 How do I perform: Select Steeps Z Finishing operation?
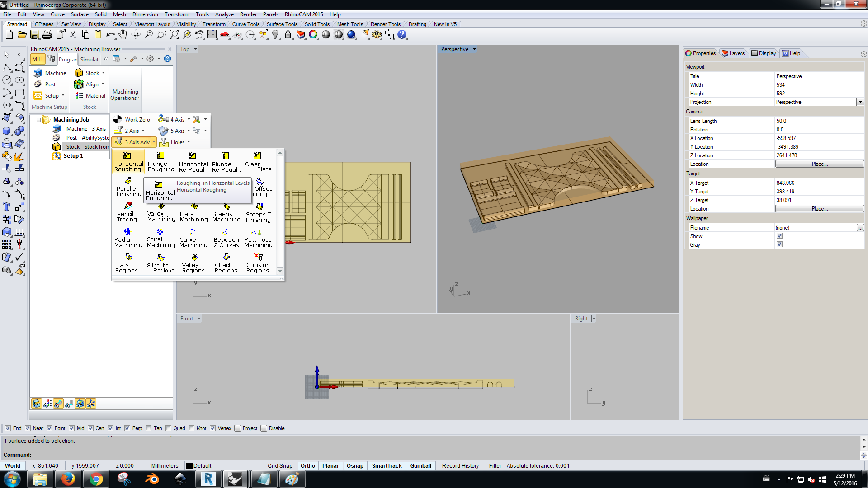pos(258,212)
